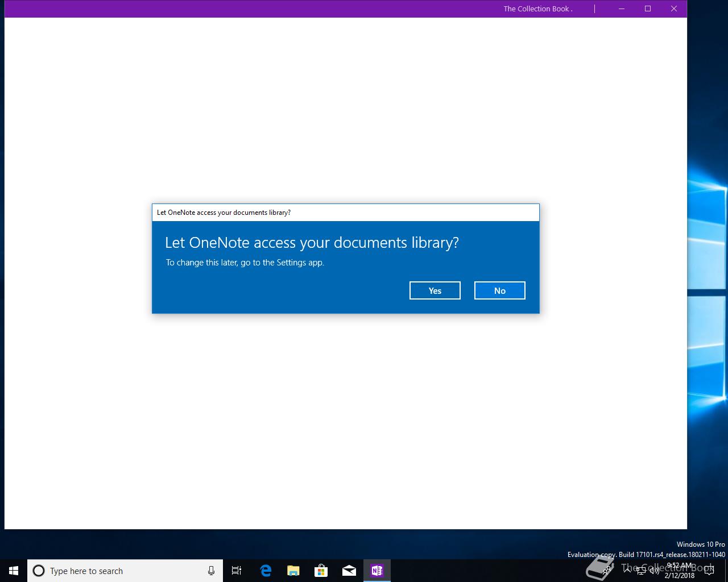Open the volume speaker tray icon
This screenshot has height=582, width=728.
(655, 571)
